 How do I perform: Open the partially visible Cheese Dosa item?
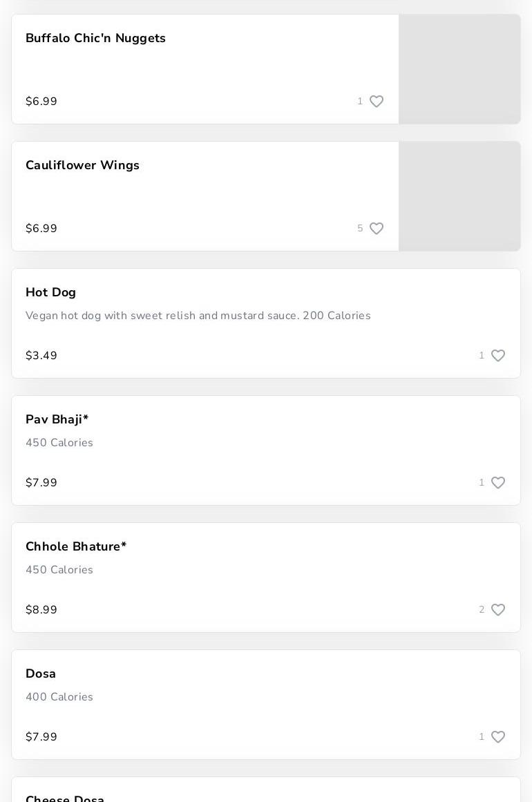click(65, 798)
